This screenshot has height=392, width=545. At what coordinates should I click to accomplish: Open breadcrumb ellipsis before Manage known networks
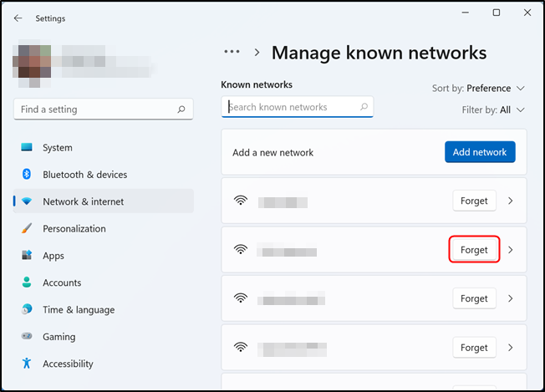[x=232, y=52]
